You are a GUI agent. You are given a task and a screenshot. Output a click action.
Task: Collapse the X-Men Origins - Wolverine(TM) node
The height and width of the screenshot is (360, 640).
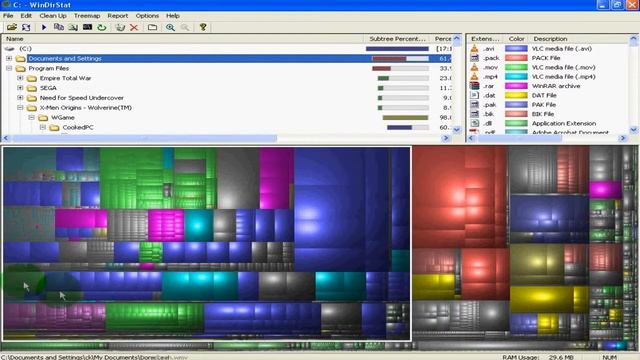20,108
